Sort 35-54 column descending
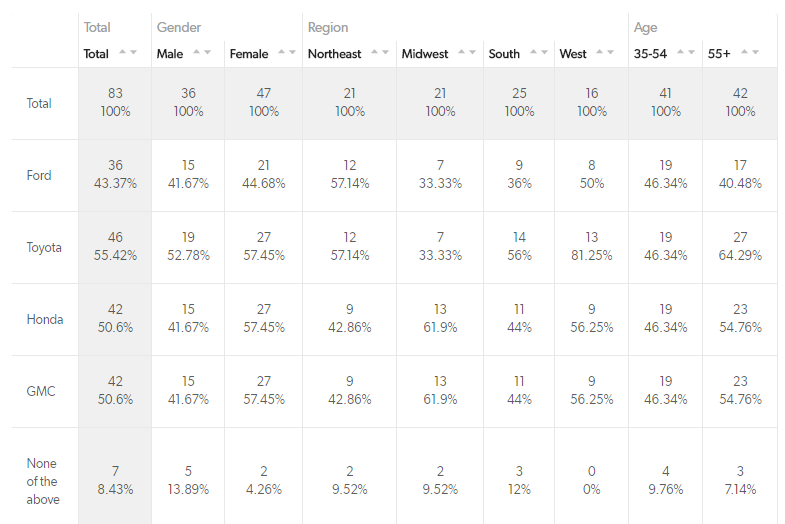The width and height of the screenshot is (785, 524). [692, 52]
